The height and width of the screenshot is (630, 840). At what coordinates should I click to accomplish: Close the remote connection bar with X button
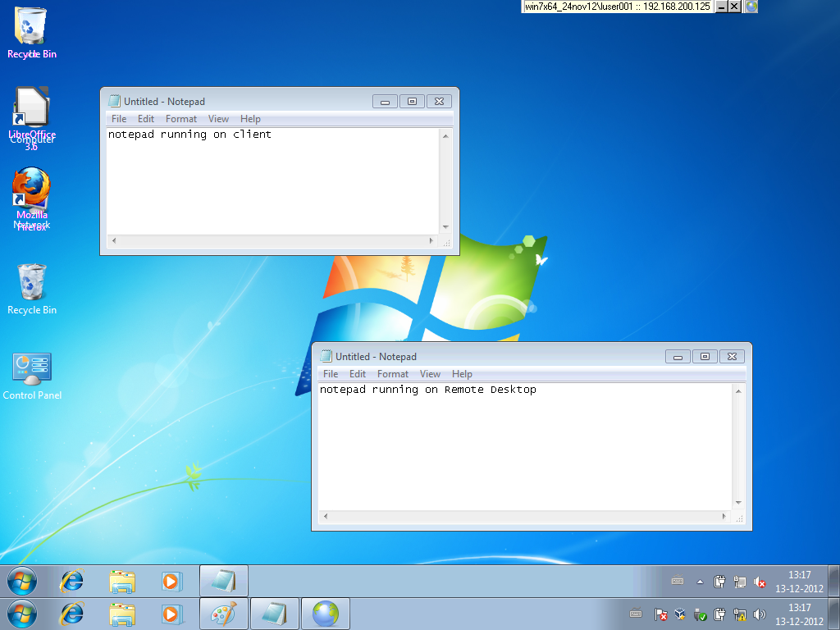pyautogui.click(x=734, y=7)
